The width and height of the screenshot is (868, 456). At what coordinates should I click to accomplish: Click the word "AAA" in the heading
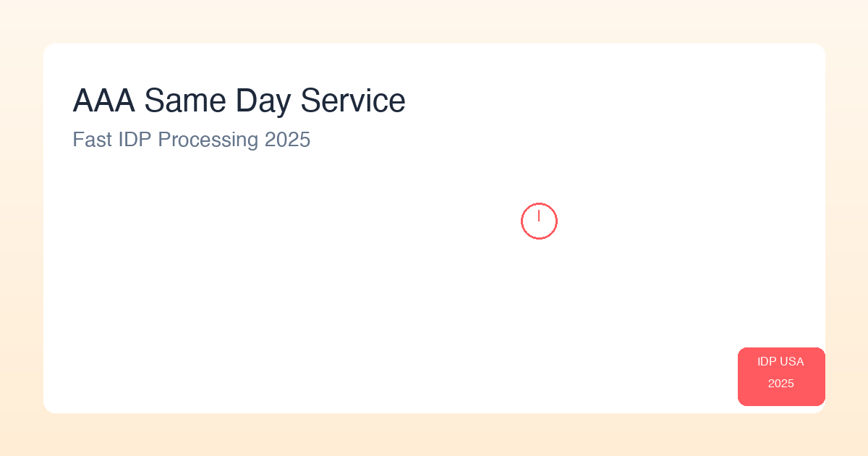click(x=103, y=101)
